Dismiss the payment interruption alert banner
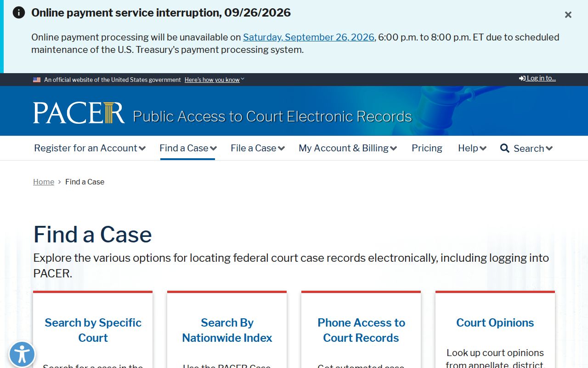 click(x=568, y=15)
